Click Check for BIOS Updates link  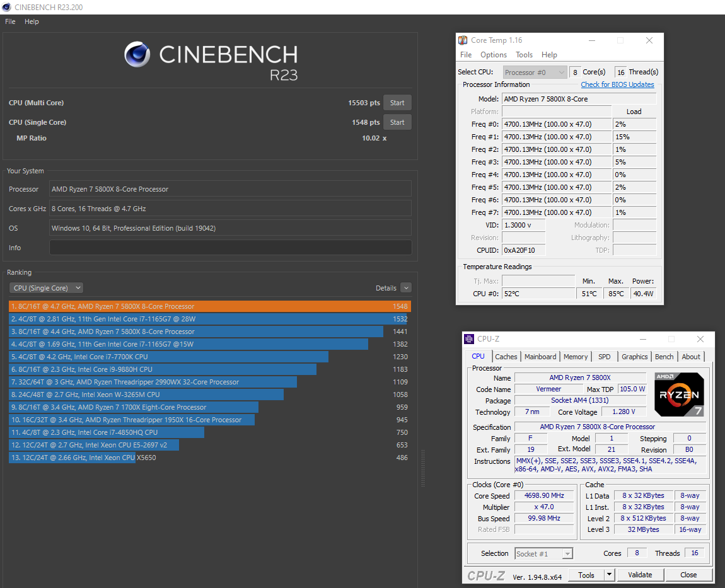617,84
